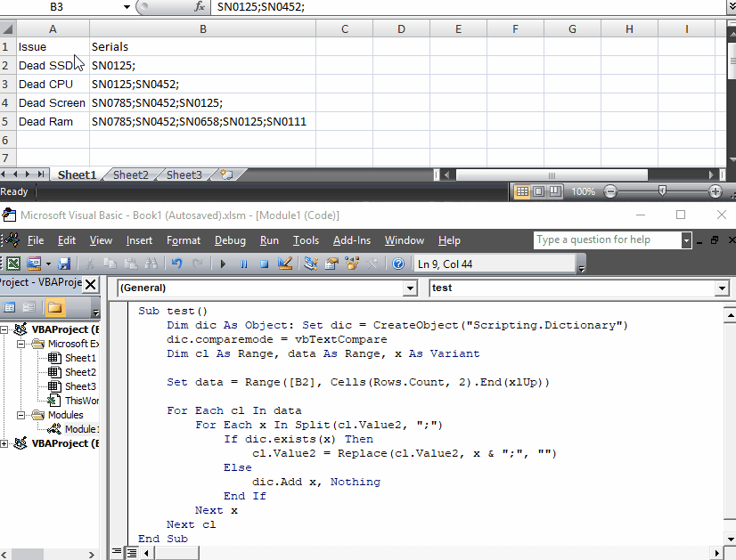
Task: Open the Properties Window toolbar icon
Action: pyautogui.click(x=331, y=264)
